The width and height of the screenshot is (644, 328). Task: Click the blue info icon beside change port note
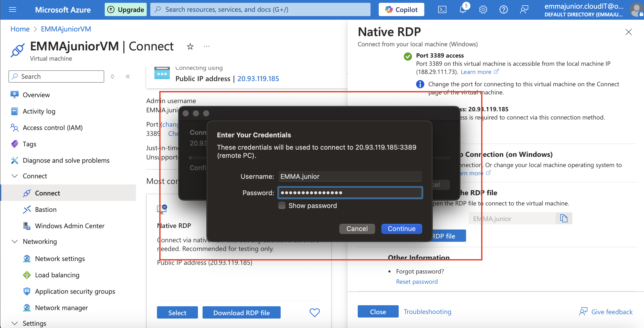pyautogui.click(x=420, y=84)
